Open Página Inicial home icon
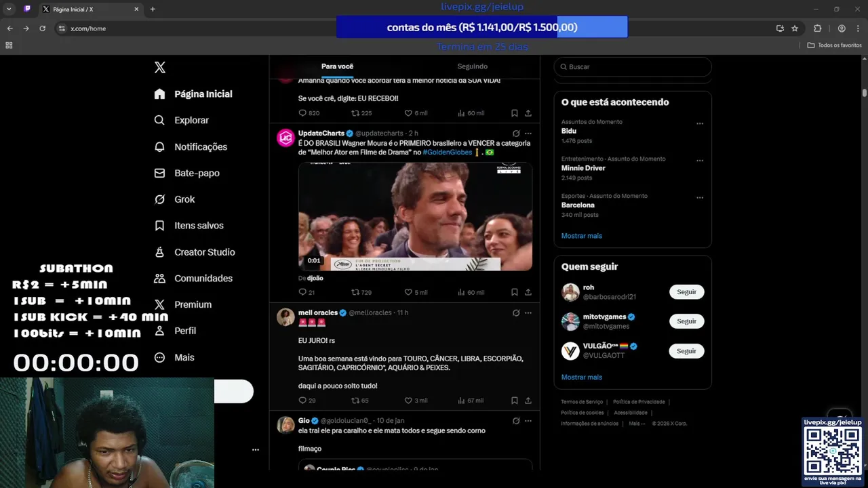 tap(159, 94)
